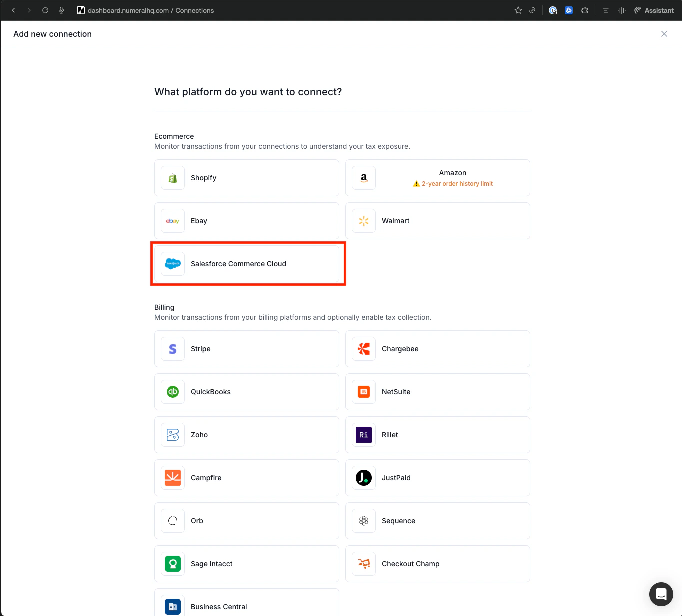Pick the Business Central billing label
682x616 pixels.
tap(219, 607)
